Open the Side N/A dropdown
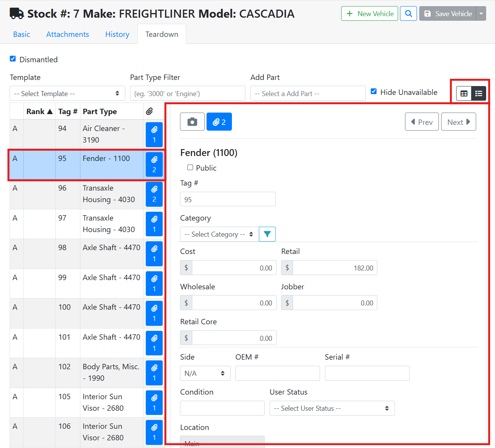 coord(205,373)
